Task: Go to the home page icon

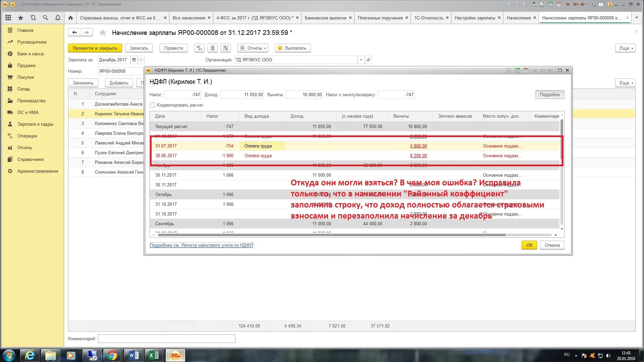Action: (70, 18)
